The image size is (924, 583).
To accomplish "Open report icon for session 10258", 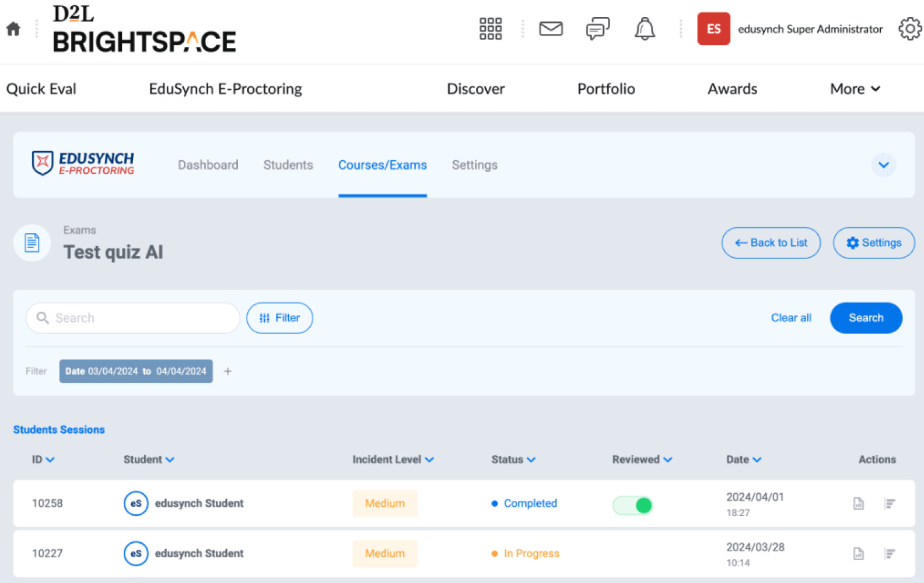I will click(x=858, y=504).
